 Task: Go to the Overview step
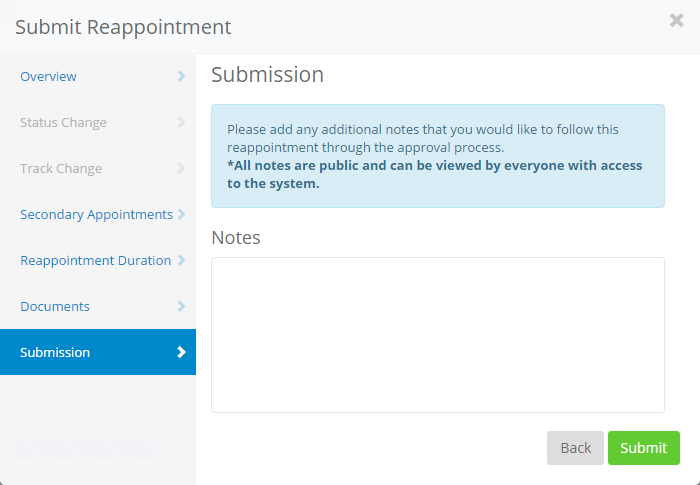48,77
